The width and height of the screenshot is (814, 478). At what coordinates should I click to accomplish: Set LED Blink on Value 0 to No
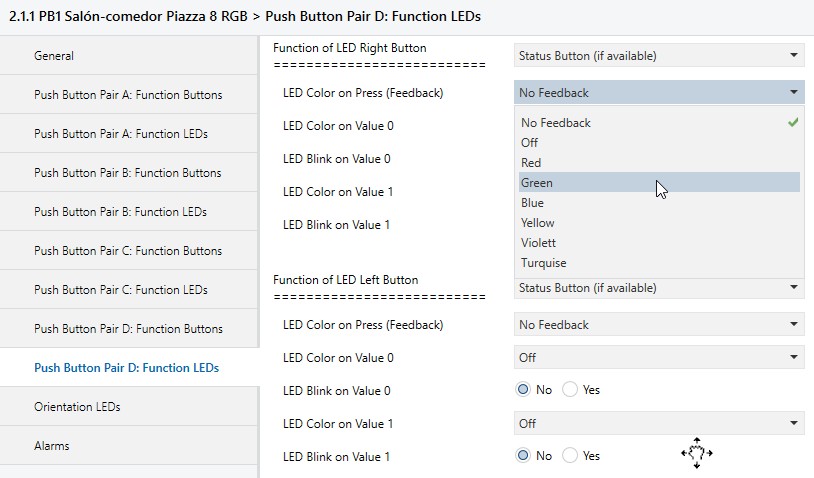(524, 390)
